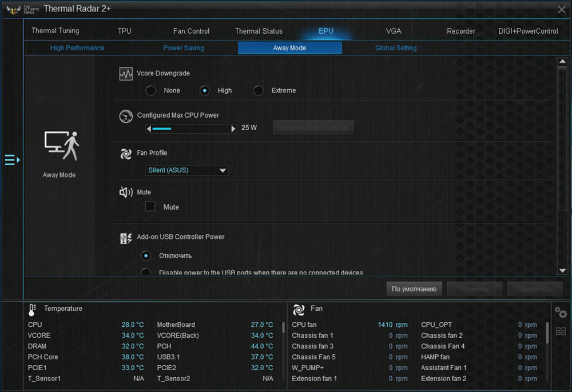Open the Silent (ASUS) fan profile dropdown
Screen dimensions: 572x392
coord(187,170)
